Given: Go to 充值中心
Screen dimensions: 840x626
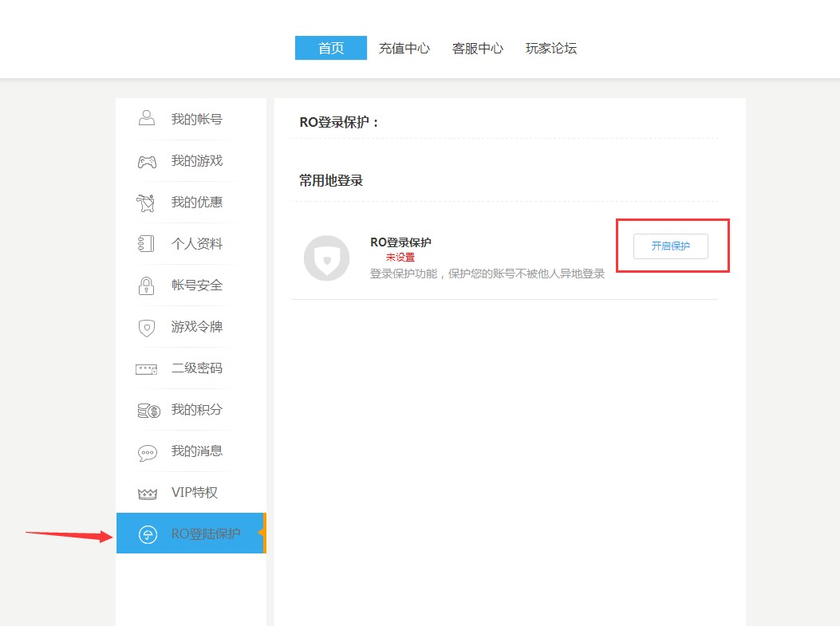Looking at the screenshot, I should pyautogui.click(x=404, y=48).
